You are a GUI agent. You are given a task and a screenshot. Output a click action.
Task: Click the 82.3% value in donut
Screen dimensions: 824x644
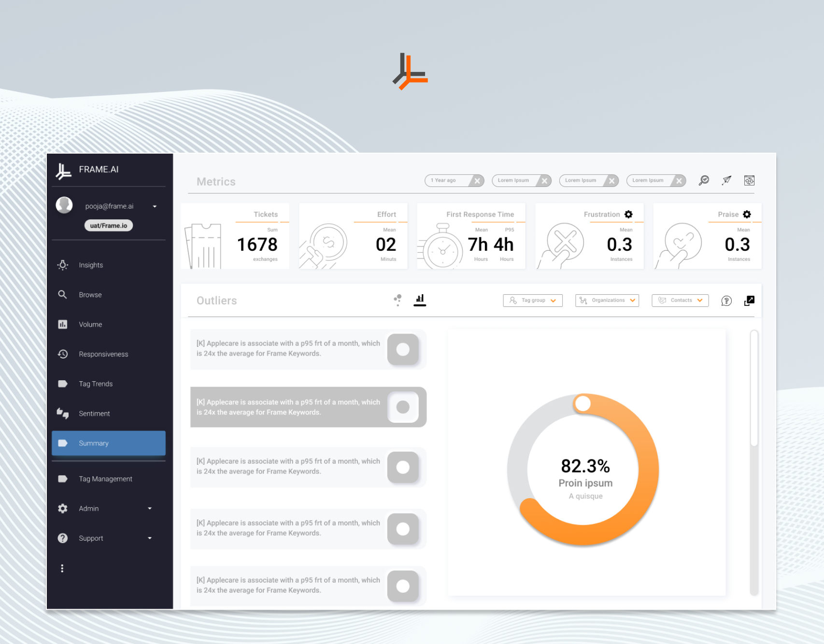pos(585,466)
